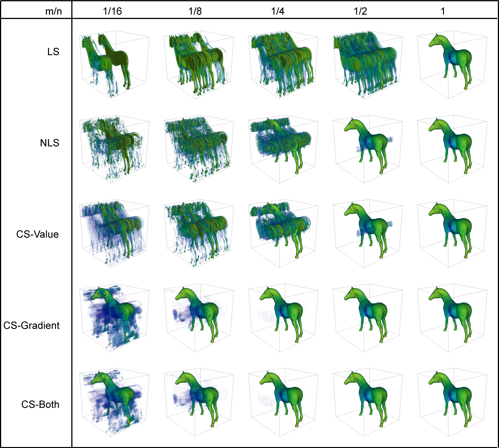Click the NLS row label
This screenshot has height=448, width=499.
50,143
